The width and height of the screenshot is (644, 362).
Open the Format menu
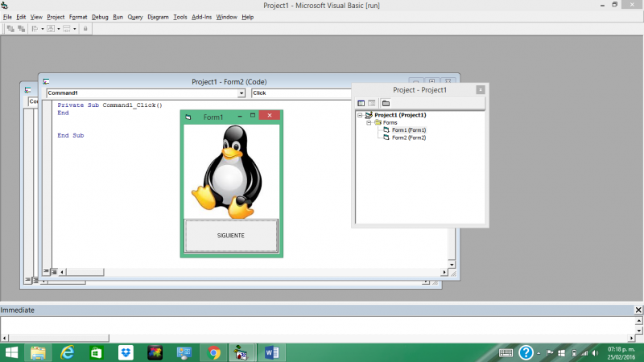tap(78, 17)
